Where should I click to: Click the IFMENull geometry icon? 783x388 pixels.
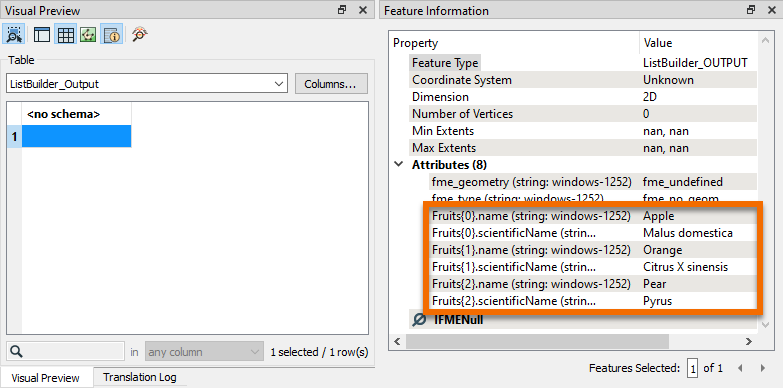[x=419, y=320]
